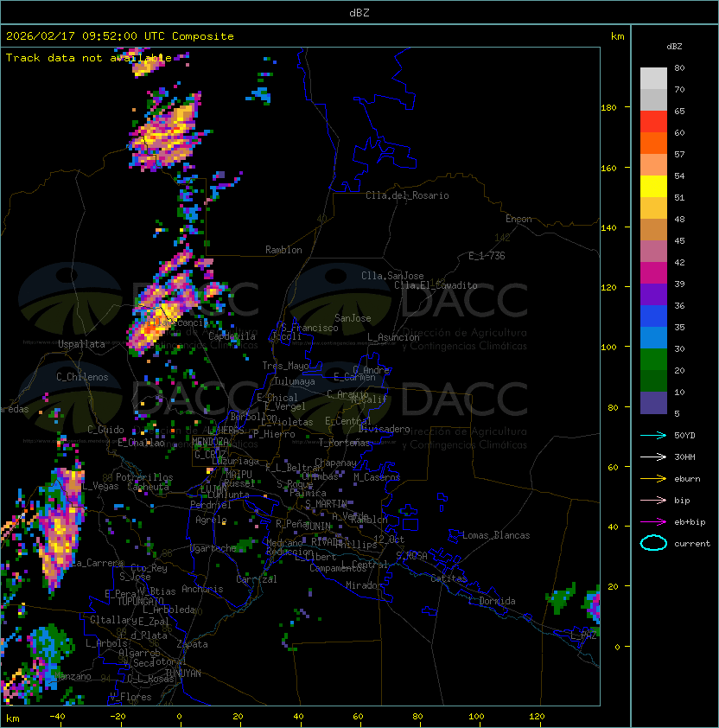The width and height of the screenshot is (719, 728).
Task: Click the 'Encon' map label
Action: 519,219
